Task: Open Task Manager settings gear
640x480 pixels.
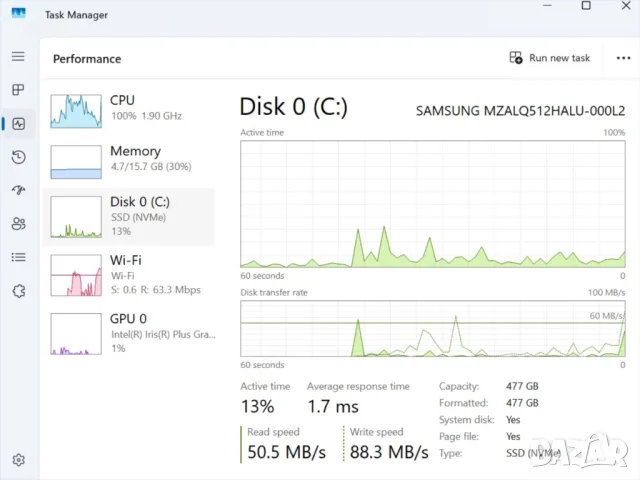Action: [x=18, y=460]
